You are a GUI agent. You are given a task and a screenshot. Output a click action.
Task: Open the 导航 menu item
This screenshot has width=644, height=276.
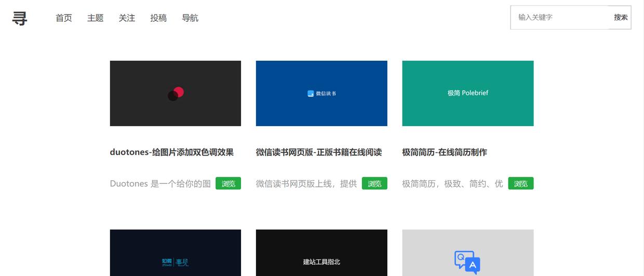190,18
